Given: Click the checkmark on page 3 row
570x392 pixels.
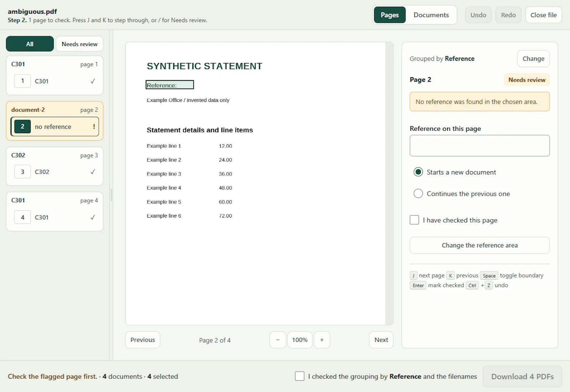Looking at the screenshot, I should tap(93, 172).
